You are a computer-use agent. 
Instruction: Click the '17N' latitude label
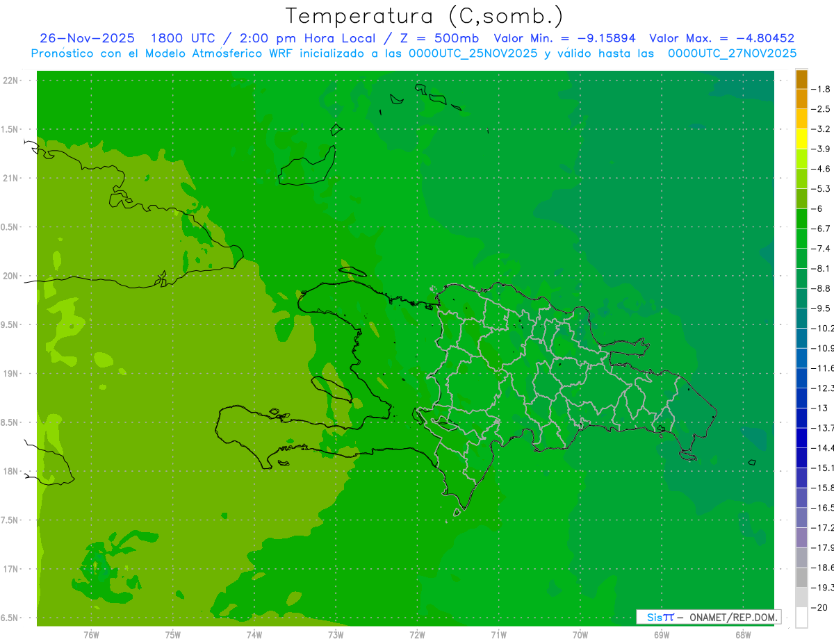10,569
